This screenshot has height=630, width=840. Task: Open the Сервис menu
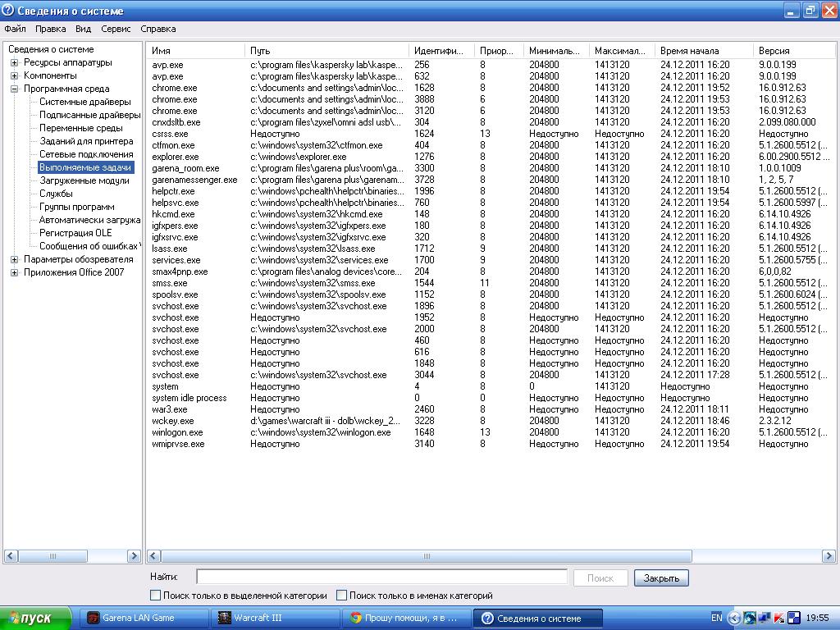pos(116,29)
